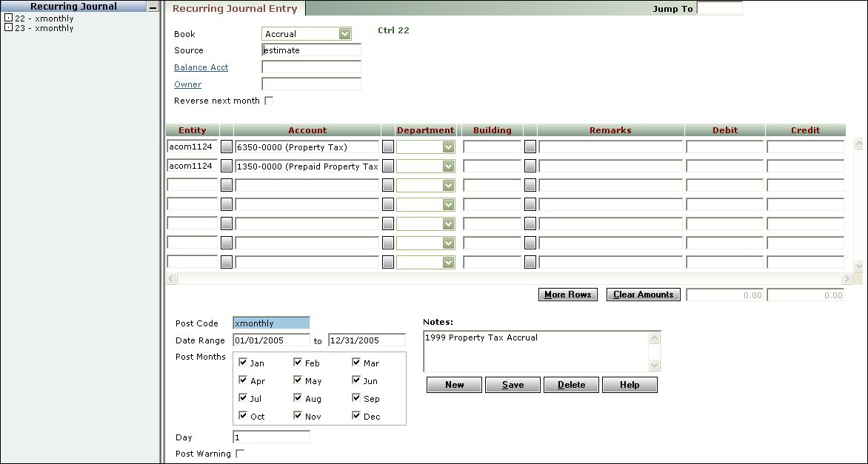Screen dimensions: 868x464
Task: Save the recurring journal entry
Action: 513,384
